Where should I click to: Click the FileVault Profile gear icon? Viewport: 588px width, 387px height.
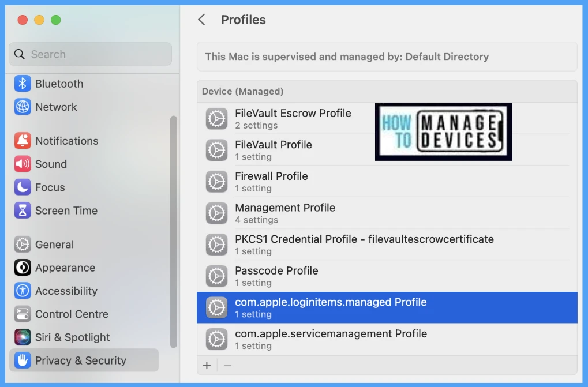coord(217,150)
